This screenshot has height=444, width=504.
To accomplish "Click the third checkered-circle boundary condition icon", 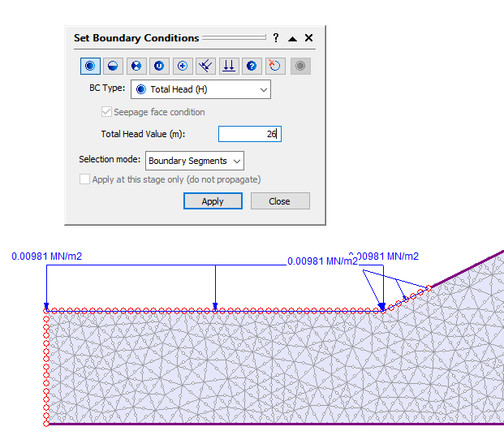I will [136, 66].
